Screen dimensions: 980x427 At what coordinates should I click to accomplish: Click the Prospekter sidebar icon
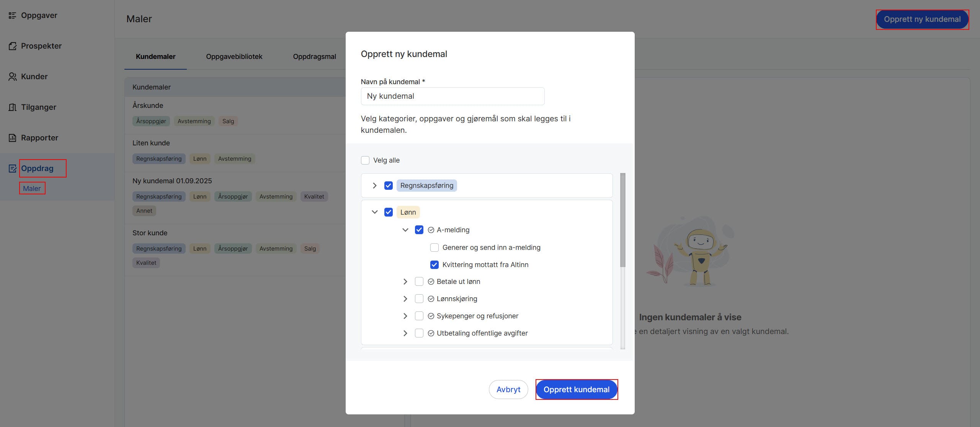pyautogui.click(x=12, y=46)
